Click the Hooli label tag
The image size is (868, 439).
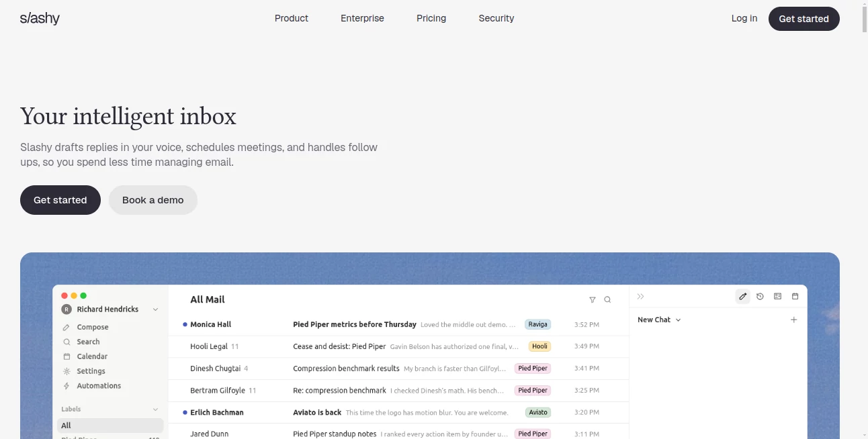click(539, 346)
